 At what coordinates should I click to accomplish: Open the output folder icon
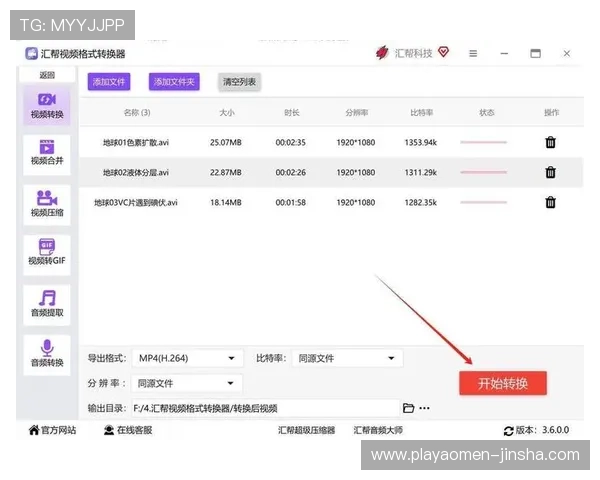(408, 408)
